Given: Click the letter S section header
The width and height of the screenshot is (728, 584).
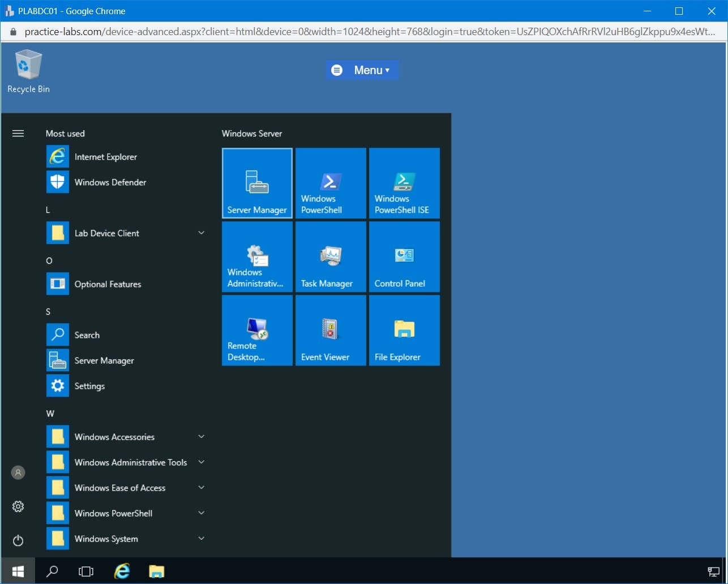Looking at the screenshot, I should [x=48, y=312].
